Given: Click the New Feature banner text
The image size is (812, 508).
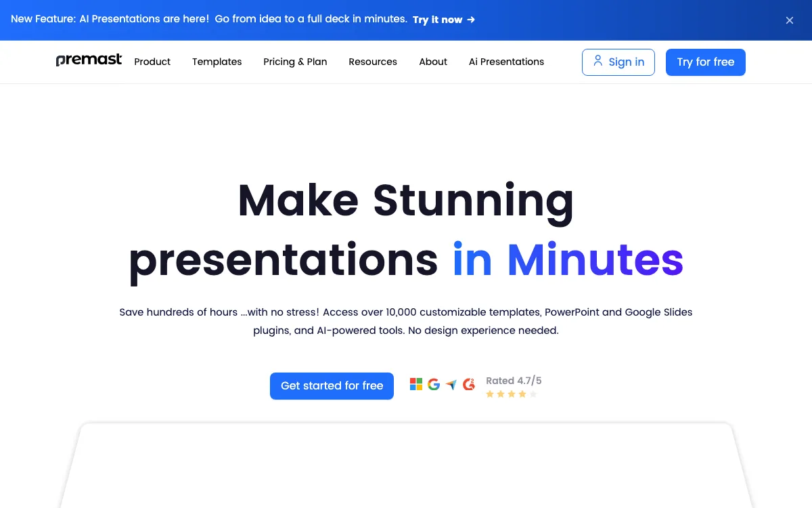Looking at the screenshot, I should (x=209, y=19).
